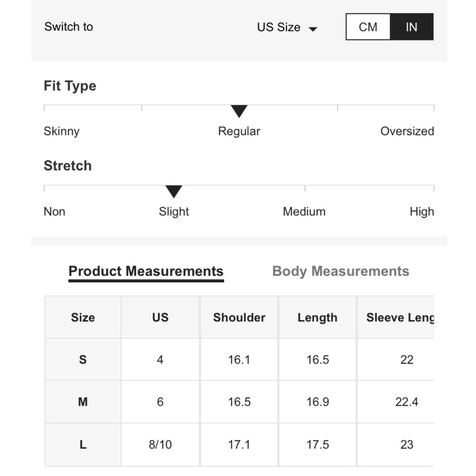Click the Shoulder column header

click(239, 317)
